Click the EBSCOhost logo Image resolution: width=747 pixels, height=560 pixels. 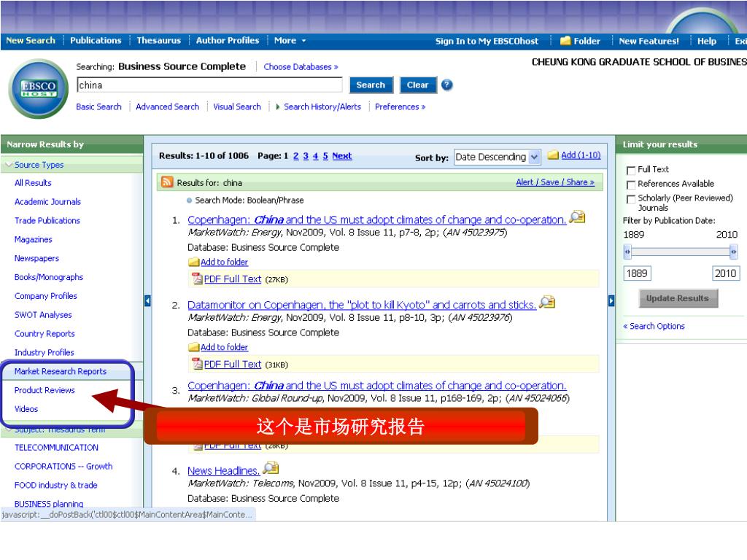[39, 88]
